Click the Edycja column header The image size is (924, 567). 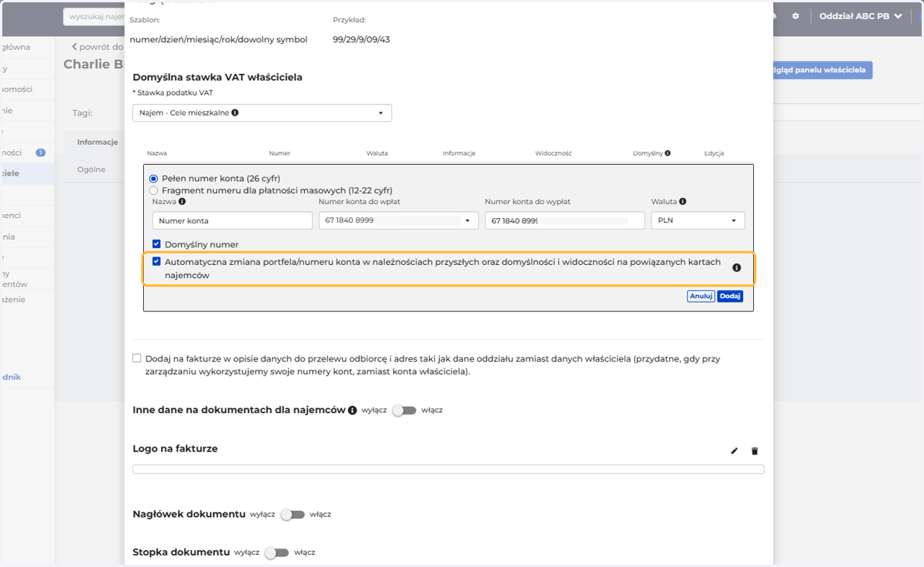click(x=714, y=153)
